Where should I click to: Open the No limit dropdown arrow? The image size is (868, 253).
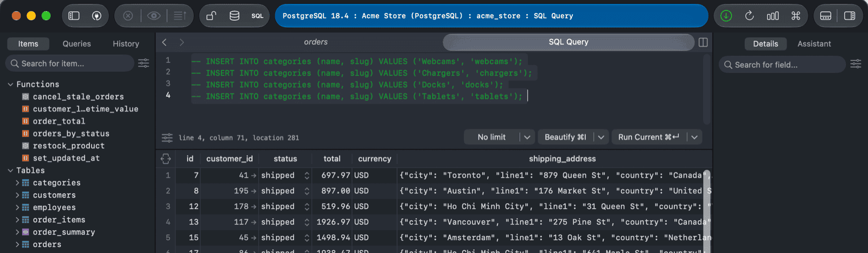pyautogui.click(x=527, y=137)
